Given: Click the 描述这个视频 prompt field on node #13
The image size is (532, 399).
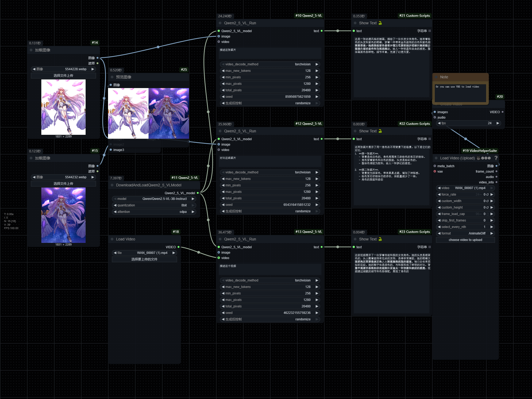Looking at the screenshot, I should 270,269.
